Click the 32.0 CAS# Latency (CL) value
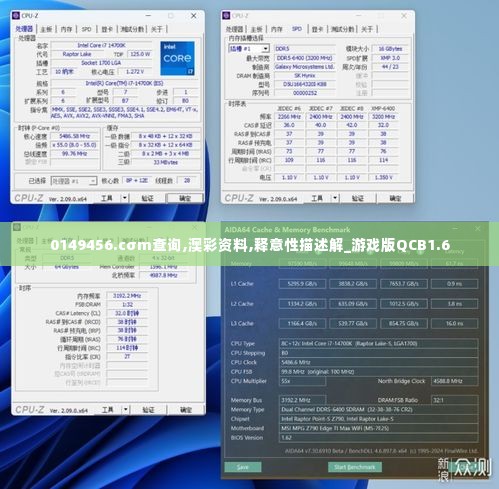The width and height of the screenshot is (499, 489). tap(127, 313)
